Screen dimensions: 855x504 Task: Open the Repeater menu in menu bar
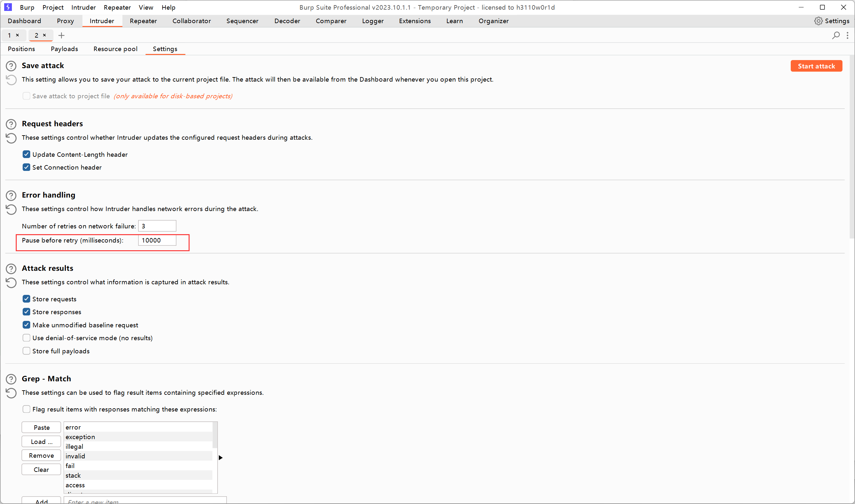tap(117, 7)
